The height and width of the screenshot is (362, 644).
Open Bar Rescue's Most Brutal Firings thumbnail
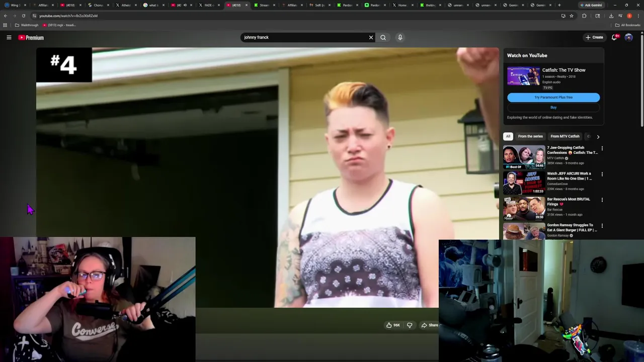click(524, 208)
